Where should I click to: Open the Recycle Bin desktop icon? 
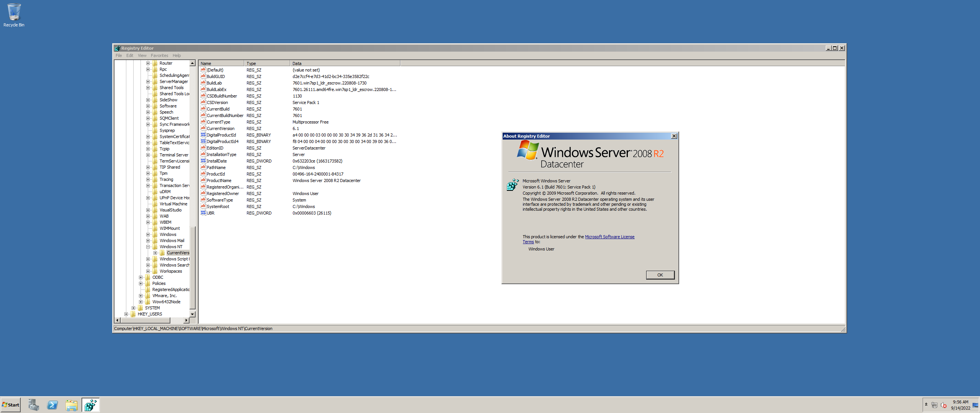coord(14,15)
